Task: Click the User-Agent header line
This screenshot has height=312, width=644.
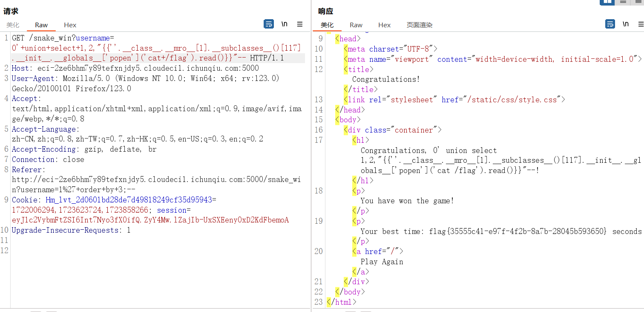Action: [146, 78]
